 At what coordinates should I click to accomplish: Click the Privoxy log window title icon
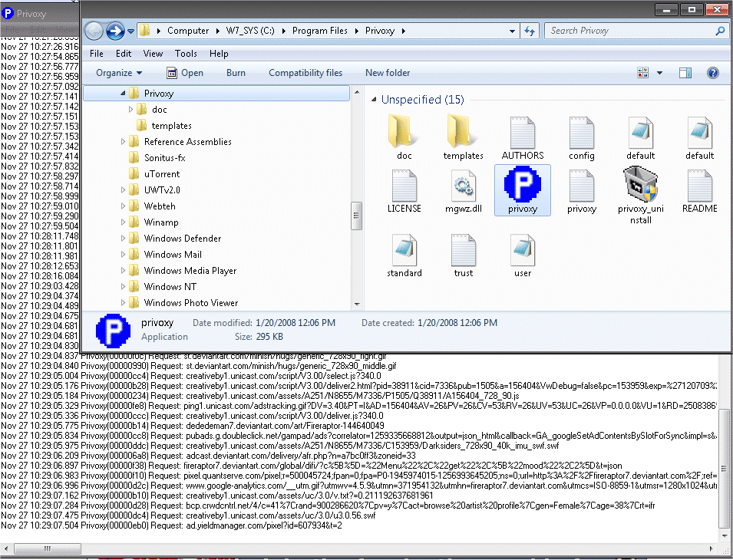tap(8, 14)
